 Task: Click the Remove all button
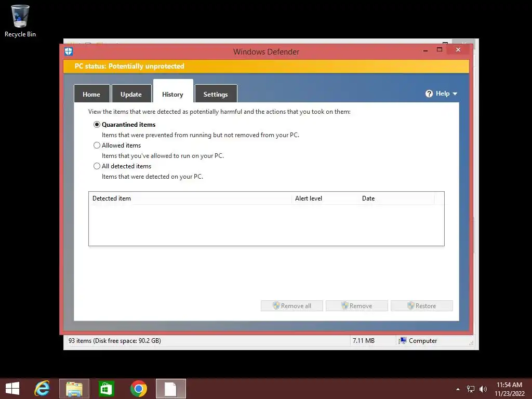(x=292, y=305)
